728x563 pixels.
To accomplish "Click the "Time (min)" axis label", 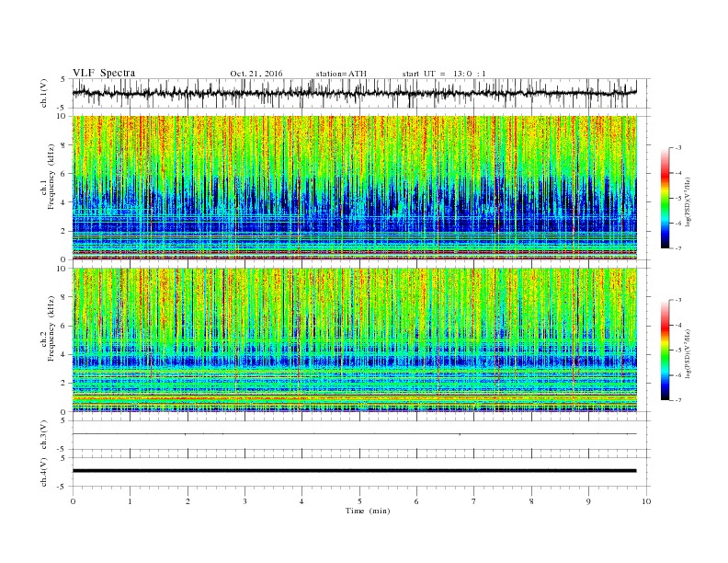I will pos(368,511).
